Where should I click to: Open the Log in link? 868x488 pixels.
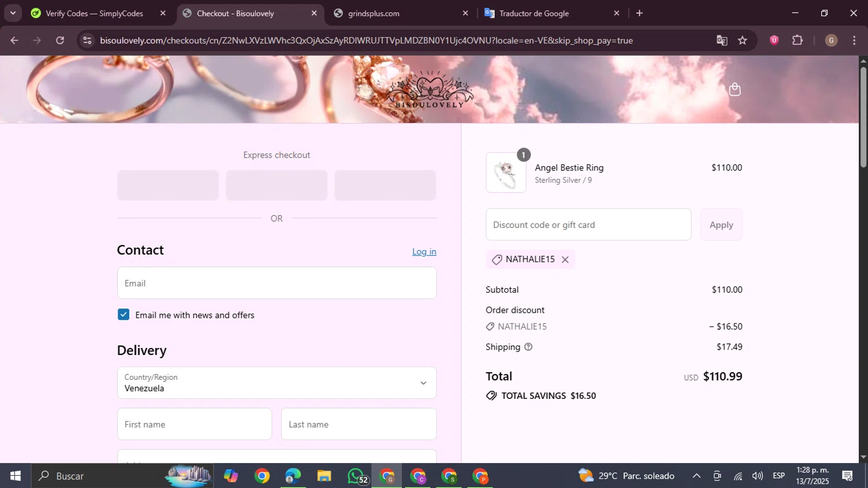coord(424,251)
